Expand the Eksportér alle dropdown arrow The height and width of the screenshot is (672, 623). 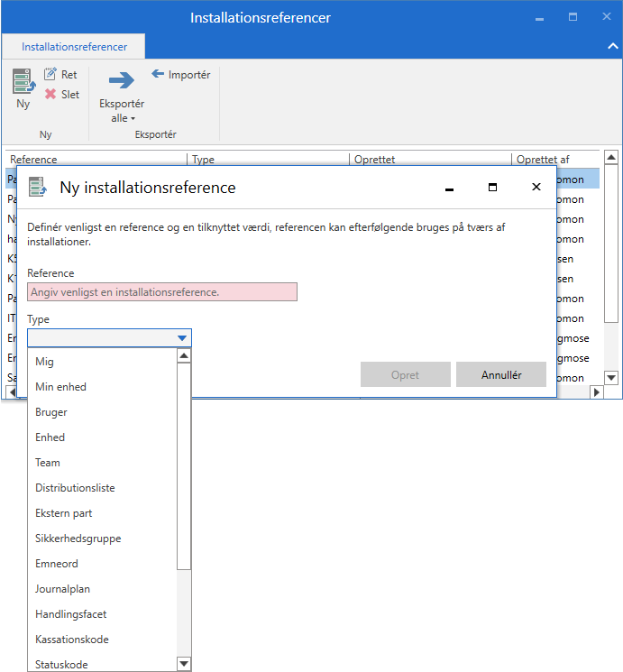[133, 119]
